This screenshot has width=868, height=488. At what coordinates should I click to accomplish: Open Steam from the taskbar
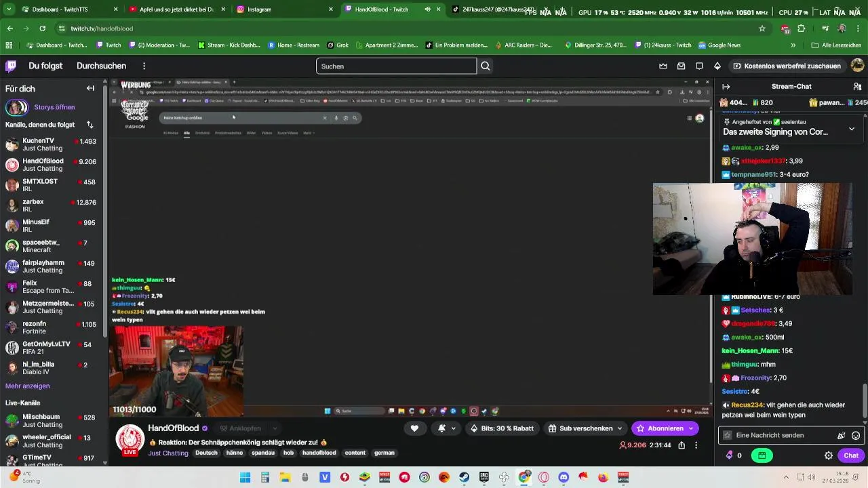(464, 477)
